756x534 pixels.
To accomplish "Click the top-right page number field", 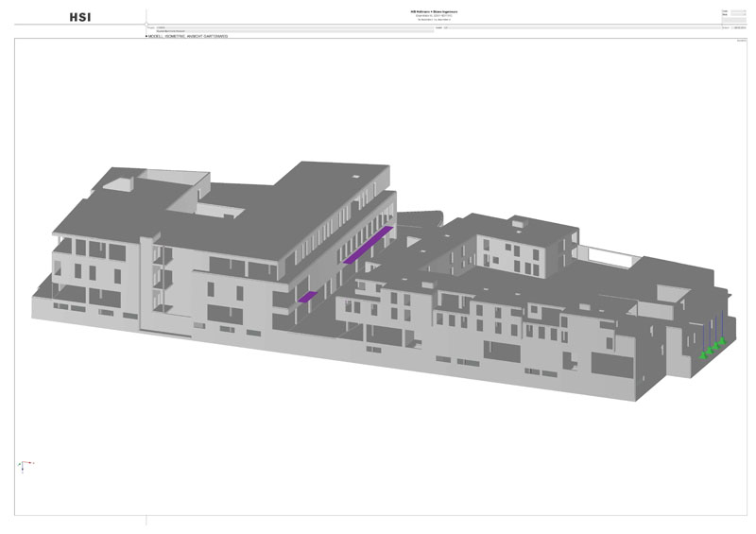I will click(x=737, y=11).
